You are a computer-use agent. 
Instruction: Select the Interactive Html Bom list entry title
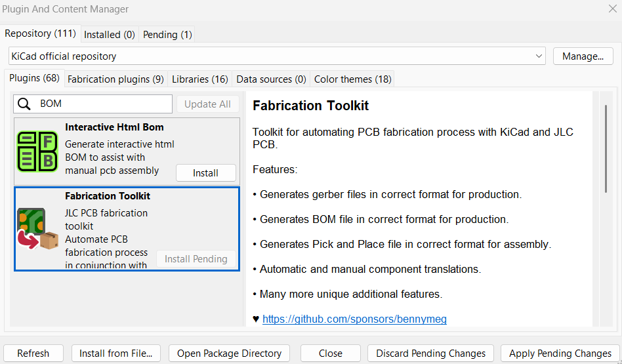(x=114, y=127)
